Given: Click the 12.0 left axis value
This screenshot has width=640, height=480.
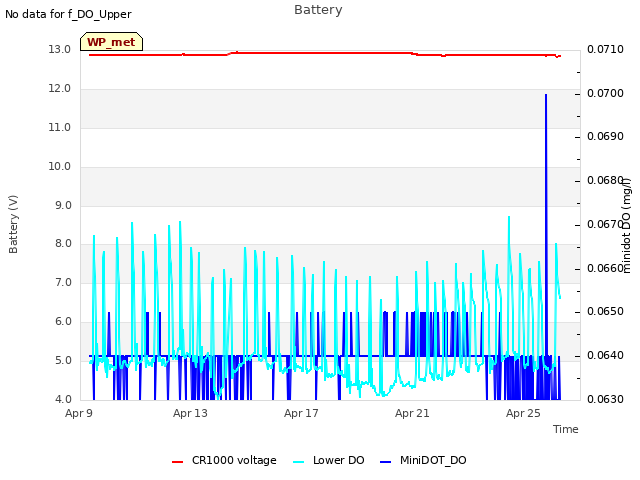Looking at the screenshot, I should pos(60,89).
